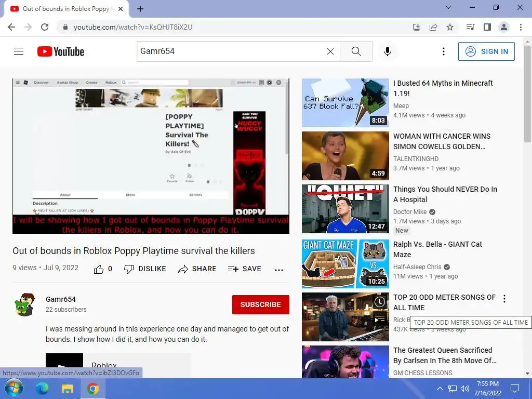Viewport: 532px width, 399px height.
Task: Open 'WOMAN WITH CANCER WINS' video title
Action: (x=442, y=141)
